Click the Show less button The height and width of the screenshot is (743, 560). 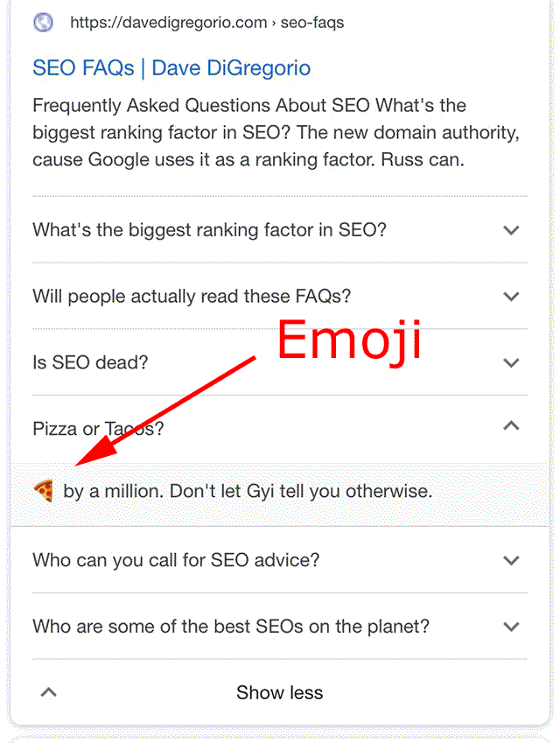pos(279,693)
